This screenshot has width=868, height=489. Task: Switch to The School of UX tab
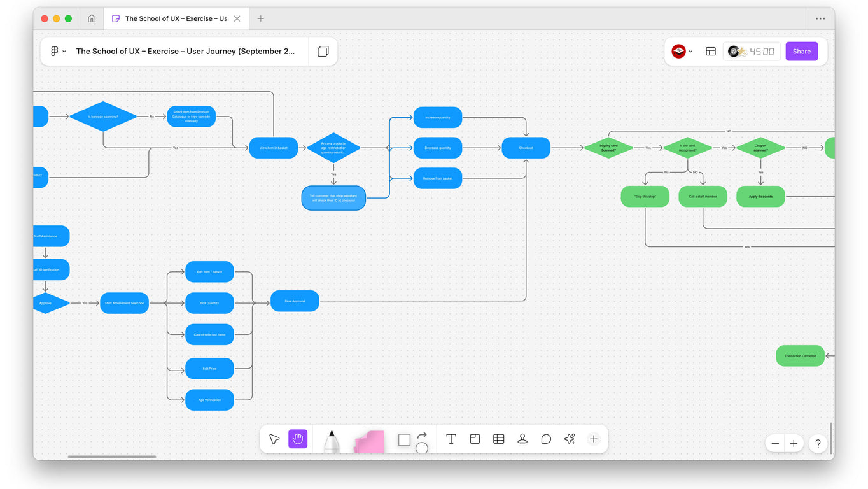coord(175,18)
